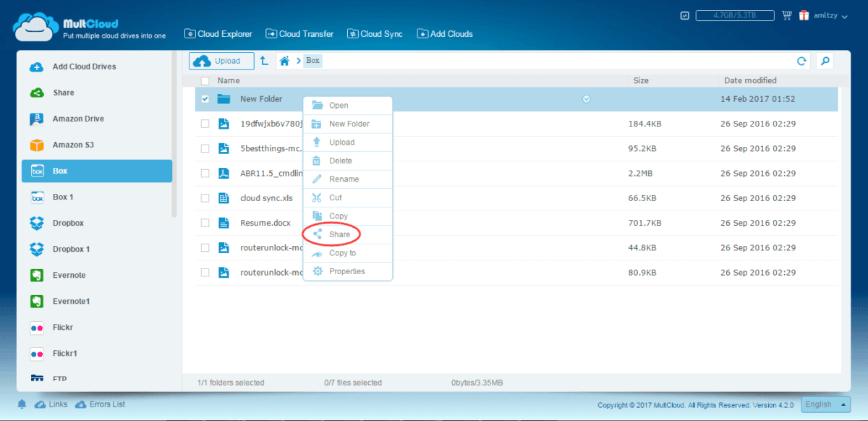Click the home breadcrumb icon
The width and height of the screenshot is (868, 421).
286,61
